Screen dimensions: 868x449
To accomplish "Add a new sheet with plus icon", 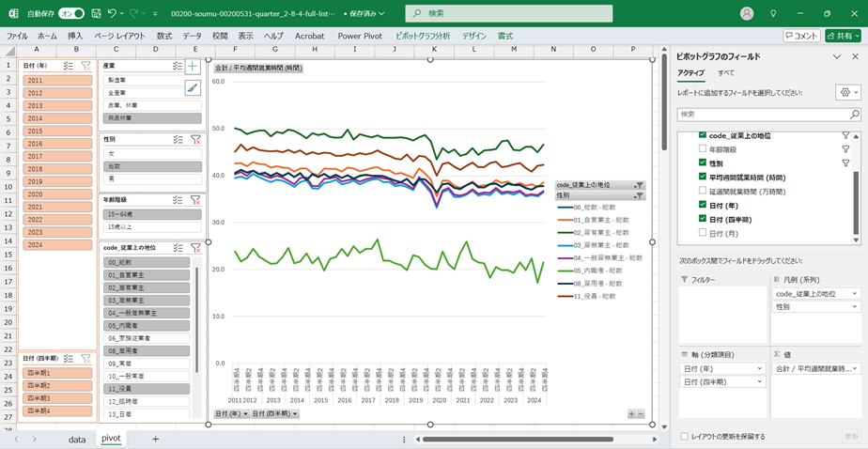I will click(x=155, y=439).
